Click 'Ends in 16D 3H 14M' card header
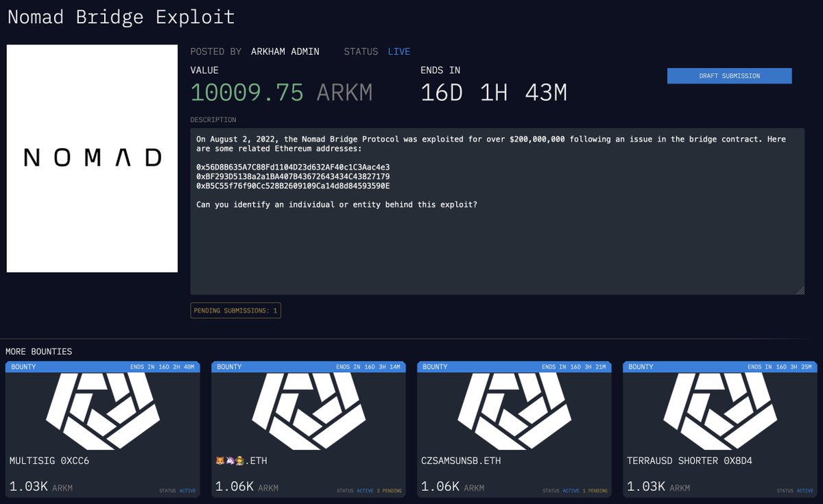823x504 pixels. pyautogui.click(x=368, y=367)
